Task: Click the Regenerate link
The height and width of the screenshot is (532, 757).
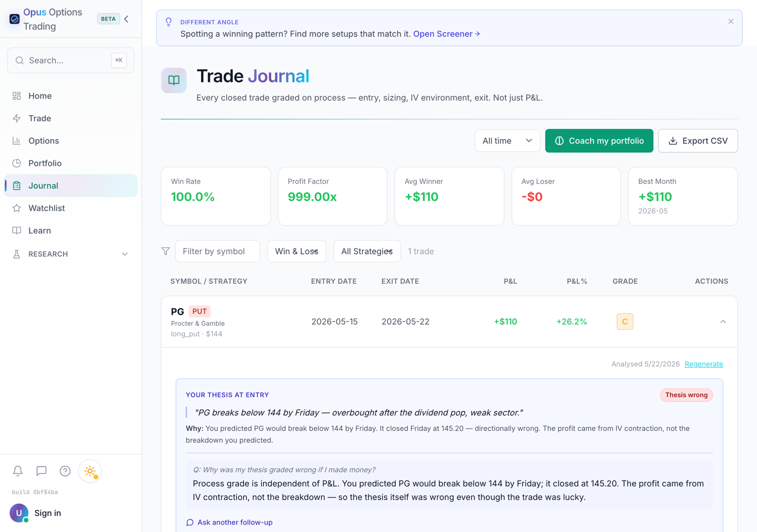Action: pos(704,364)
